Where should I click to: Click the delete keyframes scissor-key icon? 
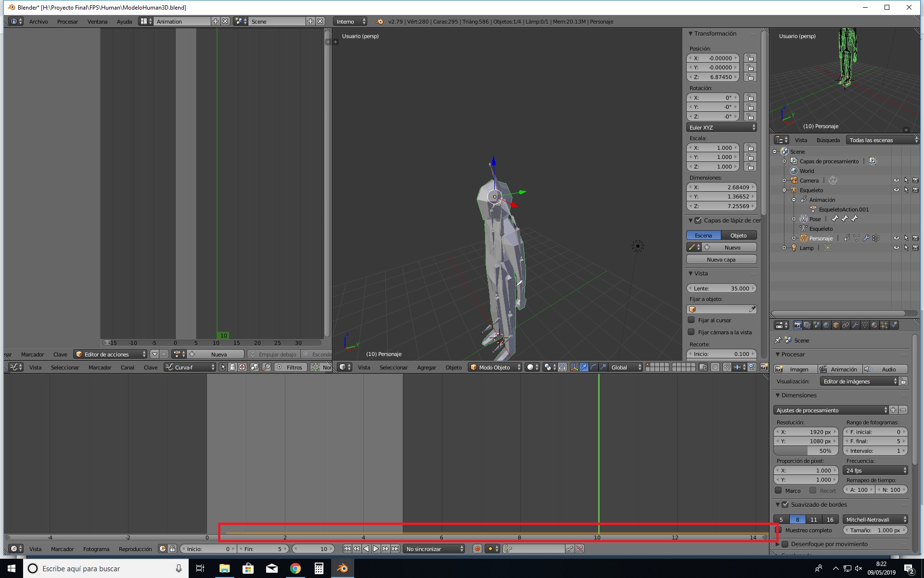(579, 549)
